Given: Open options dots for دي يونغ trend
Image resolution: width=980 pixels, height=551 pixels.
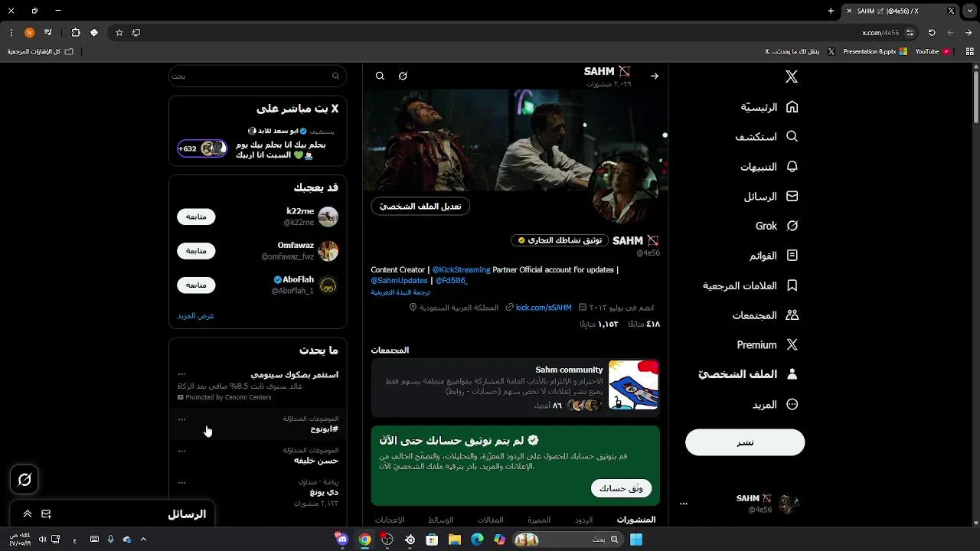Looking at the screenshot, I should pos(181,483).
